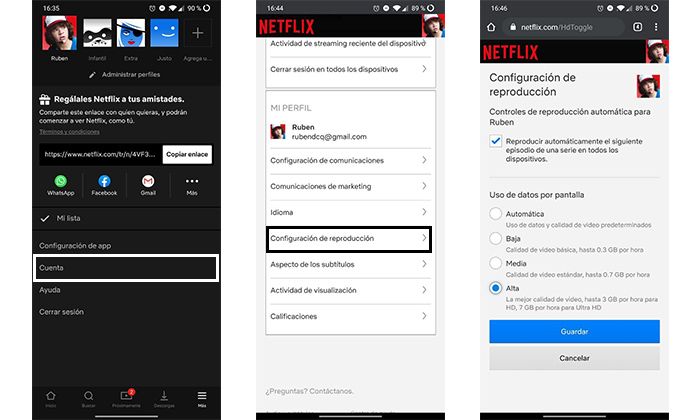Choose the Extra profile with eyepatch
The width and height of the screenshot is (700, 420).
pyautogui.click(x=131, y=33)
